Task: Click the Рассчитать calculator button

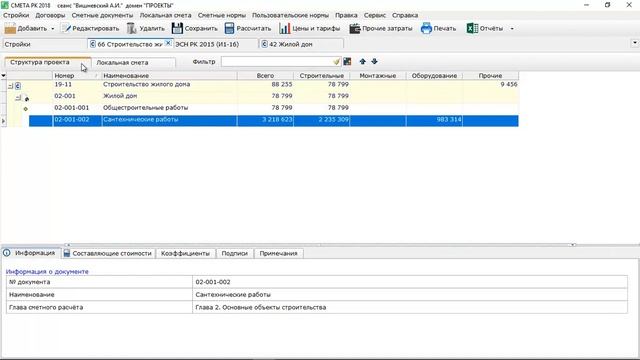Action: coord(248,29)
